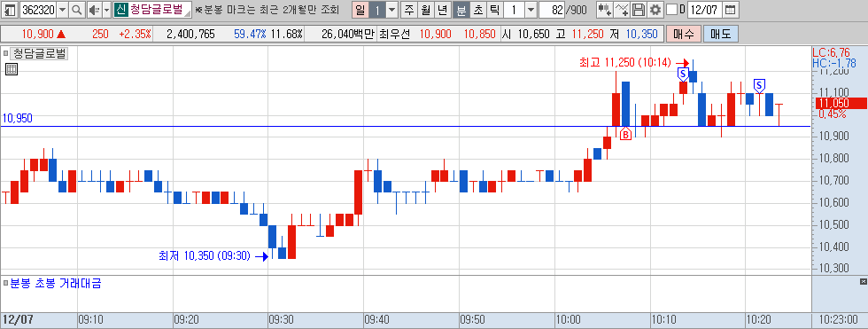
Task: Open chart settings with the gear icon
Action: point(655,10)
